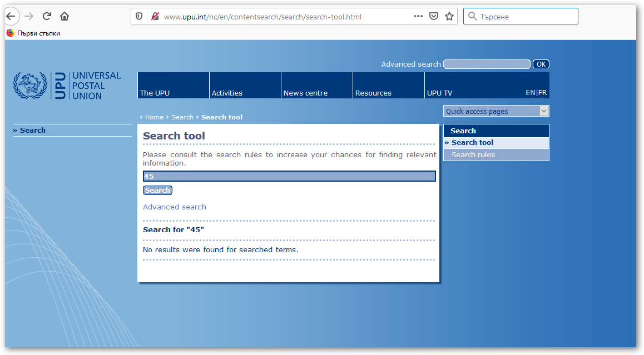
Task: Reload the page with refresh icon
Action: 47,16
